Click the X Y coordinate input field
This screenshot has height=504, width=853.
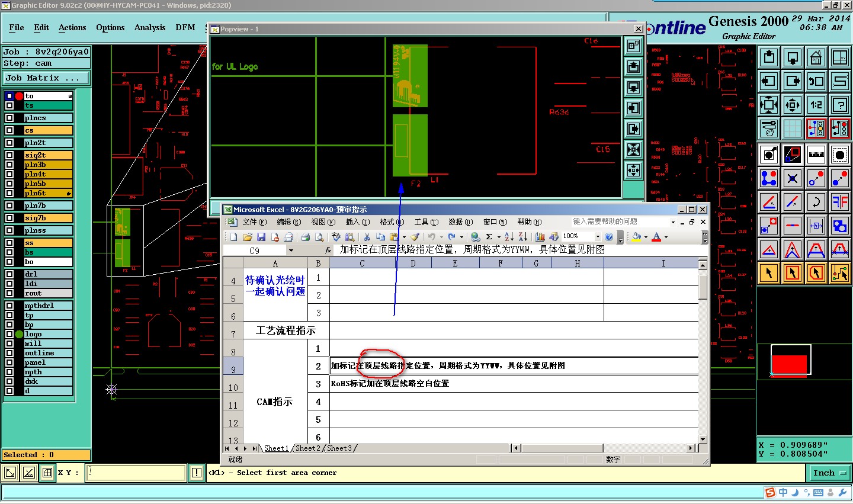(136, 473)
